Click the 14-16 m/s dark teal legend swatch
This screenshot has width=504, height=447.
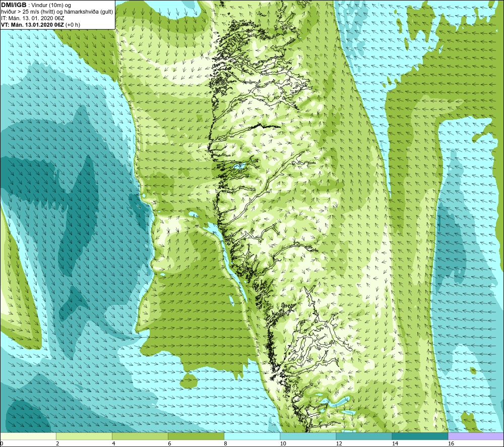point(420,436)
